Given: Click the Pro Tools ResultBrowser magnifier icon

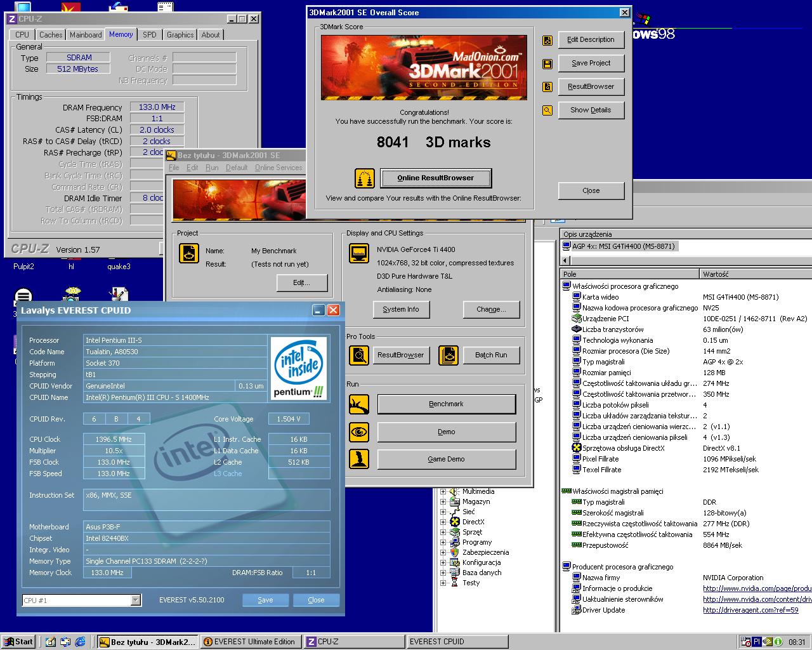Looking at the screenshot, I should click(x=359, y=355).
